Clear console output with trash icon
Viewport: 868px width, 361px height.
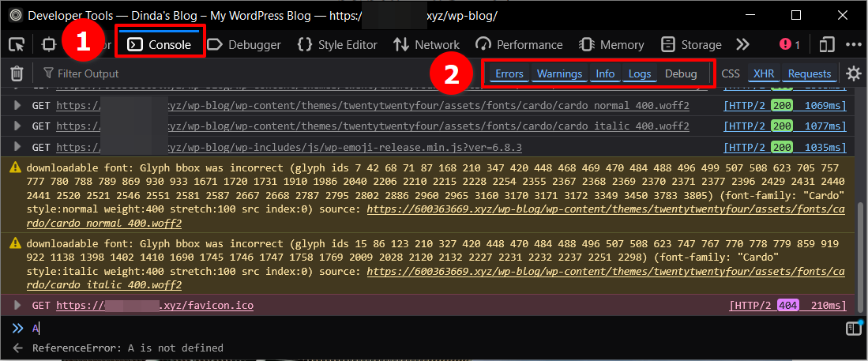point(17,73)
